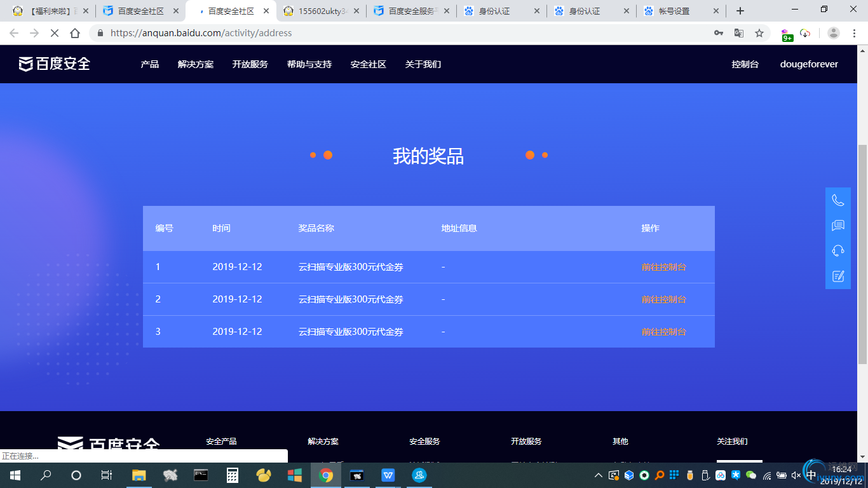Navigate back with the back arrow
868x488 pixels.
pos(14,33)
